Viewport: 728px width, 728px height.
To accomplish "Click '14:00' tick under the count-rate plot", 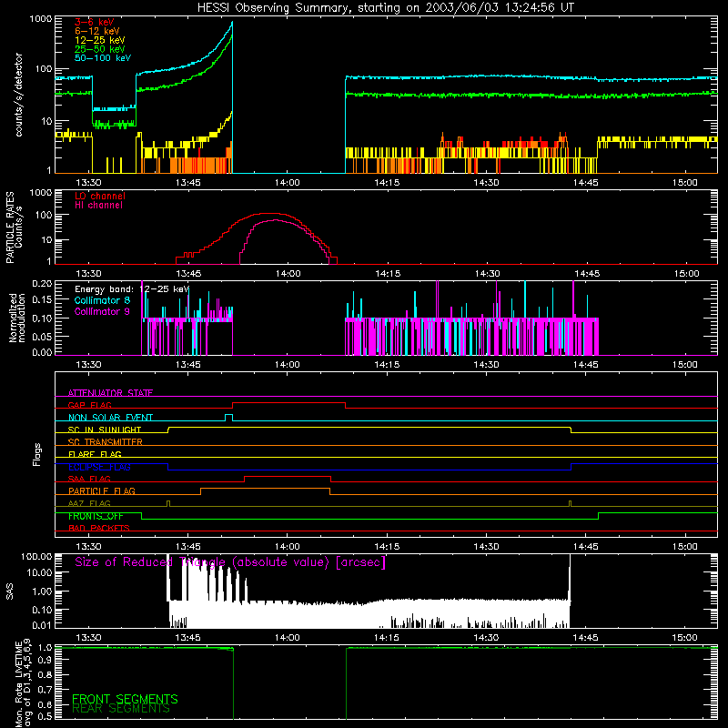I will (288, 183).
